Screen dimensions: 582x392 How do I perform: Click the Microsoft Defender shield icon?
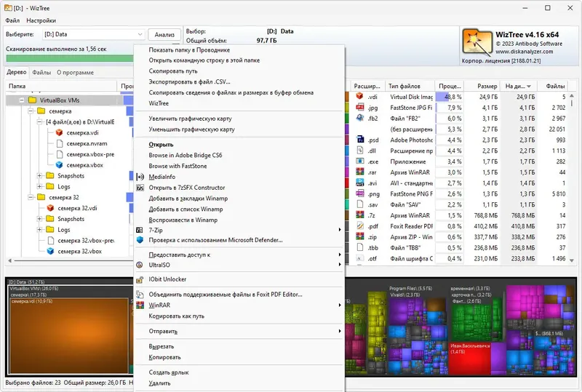click(140, 240)
